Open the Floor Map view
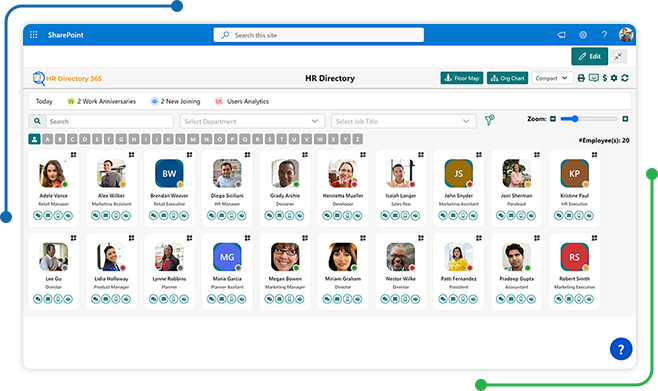Screen dimensions: 658x391 [x=462, y=78]
